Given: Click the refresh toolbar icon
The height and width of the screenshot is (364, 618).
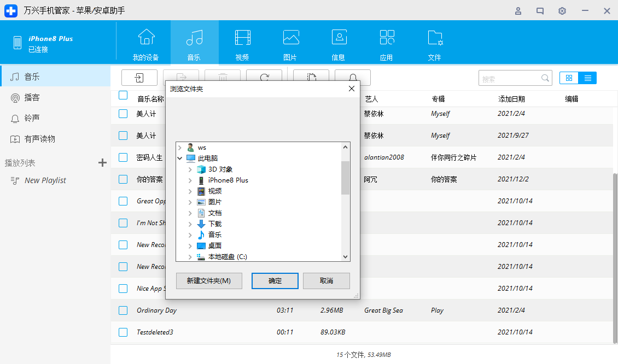Looking at the screenshot, I should click(x=264, y=78).
